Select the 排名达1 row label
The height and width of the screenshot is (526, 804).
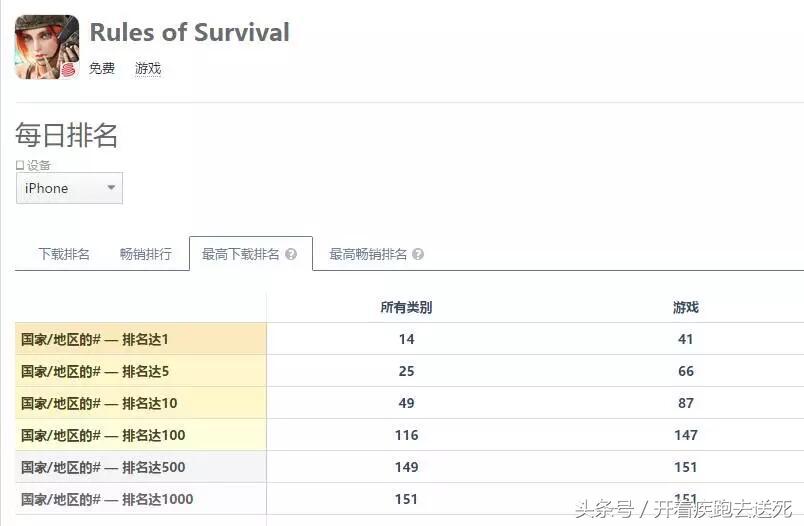click(95, 339)
